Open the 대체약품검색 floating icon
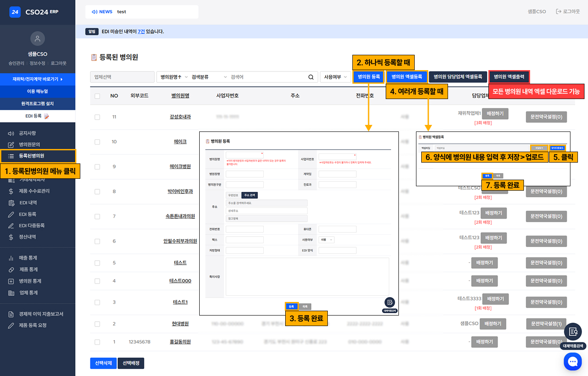This screenshot has width=588, height=376. click(573, 332)
